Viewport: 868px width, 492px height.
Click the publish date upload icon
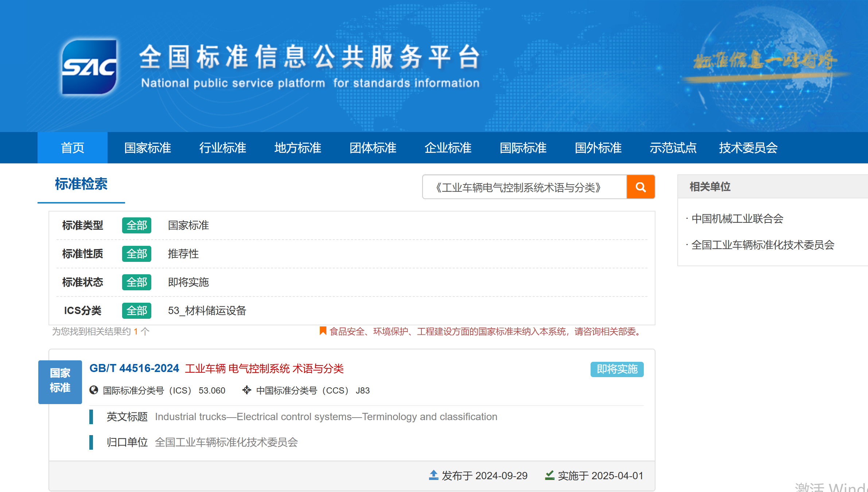click(433, 475)
